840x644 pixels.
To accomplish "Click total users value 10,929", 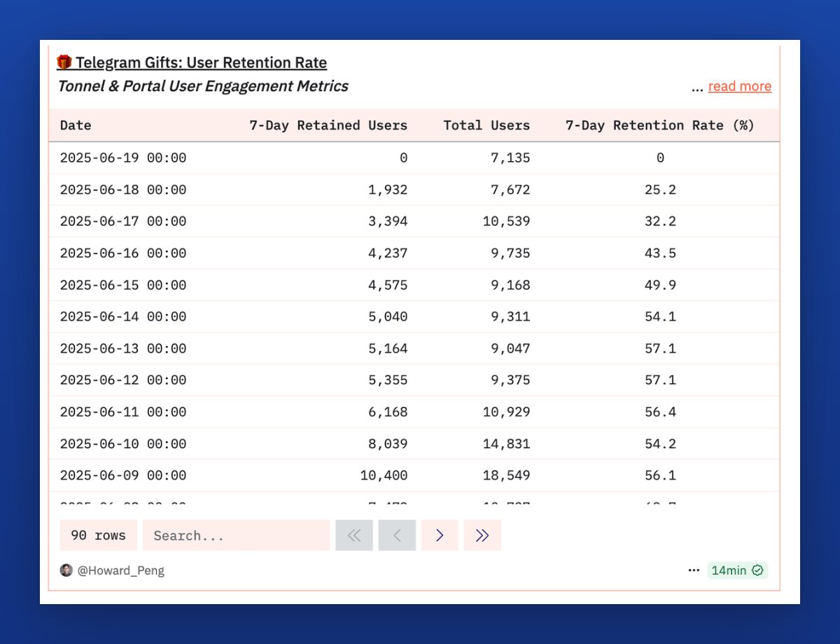I will click(507, 412).
